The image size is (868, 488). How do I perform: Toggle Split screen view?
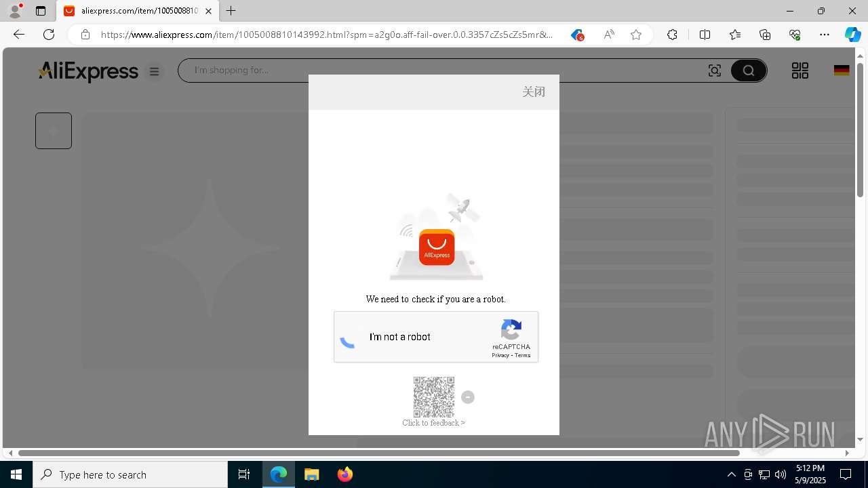point(705,35)
